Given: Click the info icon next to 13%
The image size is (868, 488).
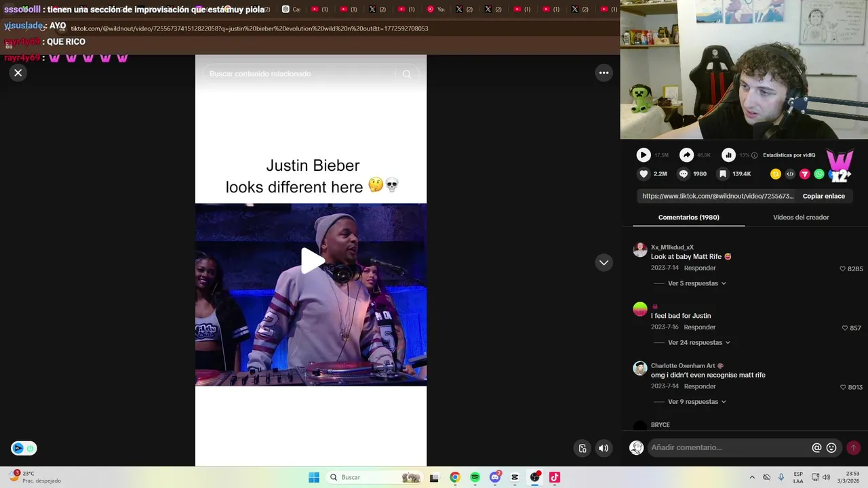Looking at the screenshot, I should coord(755,155).
